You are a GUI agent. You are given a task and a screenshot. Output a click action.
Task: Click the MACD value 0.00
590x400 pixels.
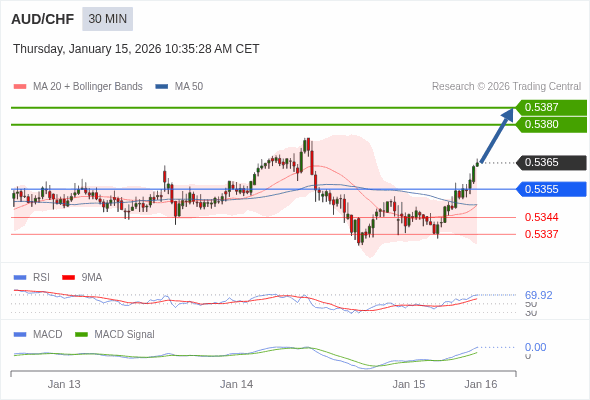(x=535, y=347)
